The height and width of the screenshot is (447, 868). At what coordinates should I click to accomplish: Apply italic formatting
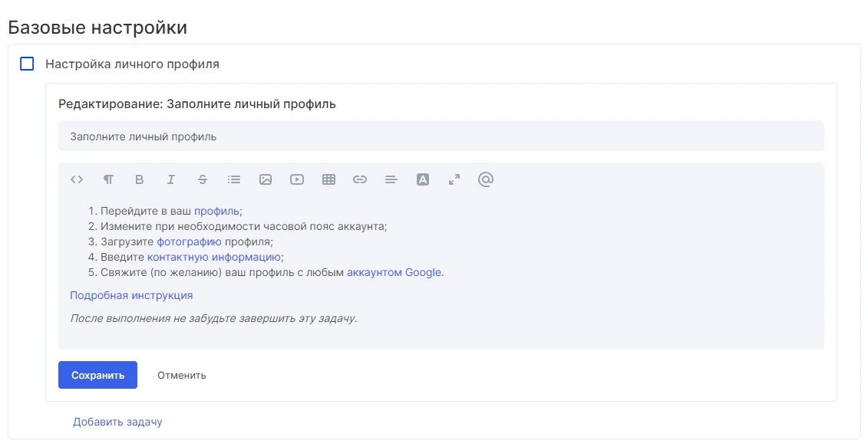(171, 179)
